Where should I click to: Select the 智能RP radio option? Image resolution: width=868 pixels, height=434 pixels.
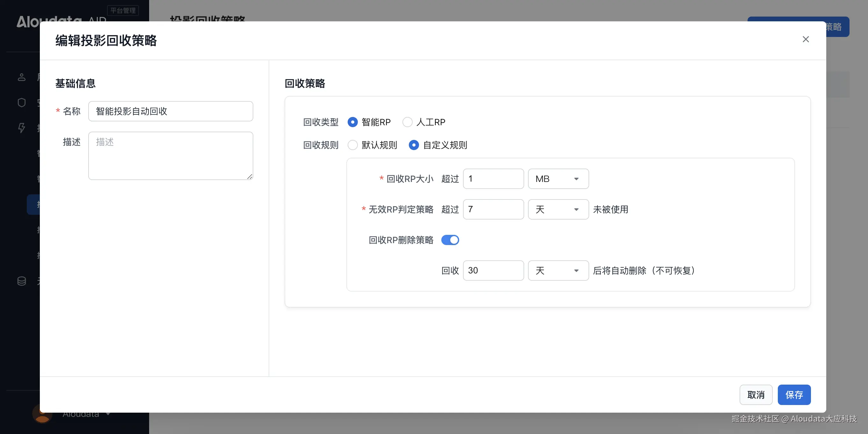pos(352,122)
